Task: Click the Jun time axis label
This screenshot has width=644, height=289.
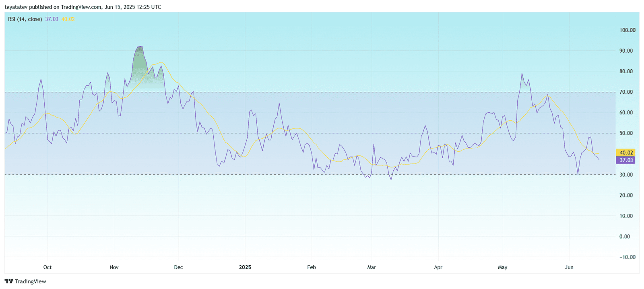Action: point(569,267)
